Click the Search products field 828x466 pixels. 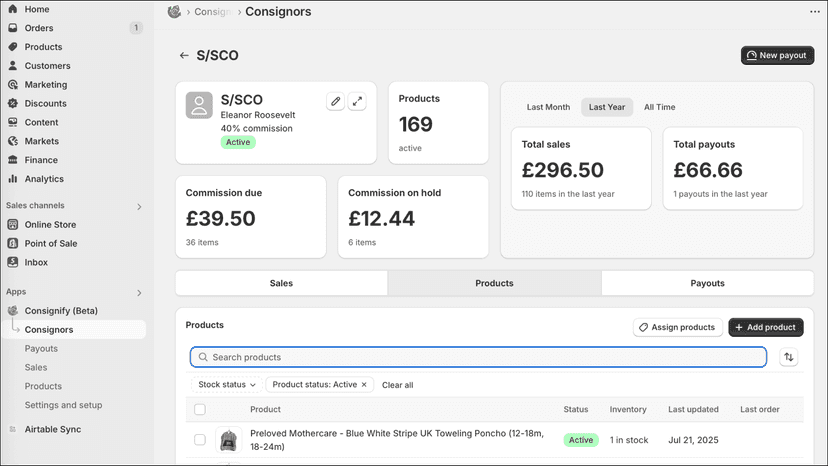coord(478,357)
